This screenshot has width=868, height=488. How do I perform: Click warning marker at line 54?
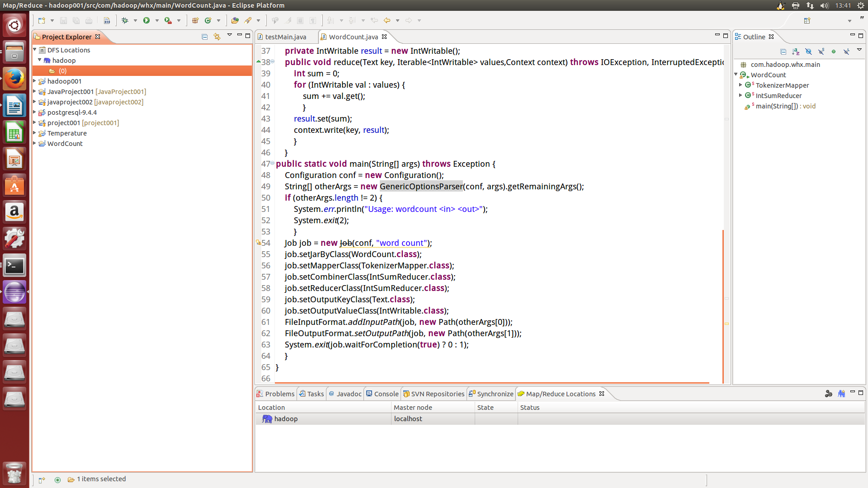click(259, 243)
